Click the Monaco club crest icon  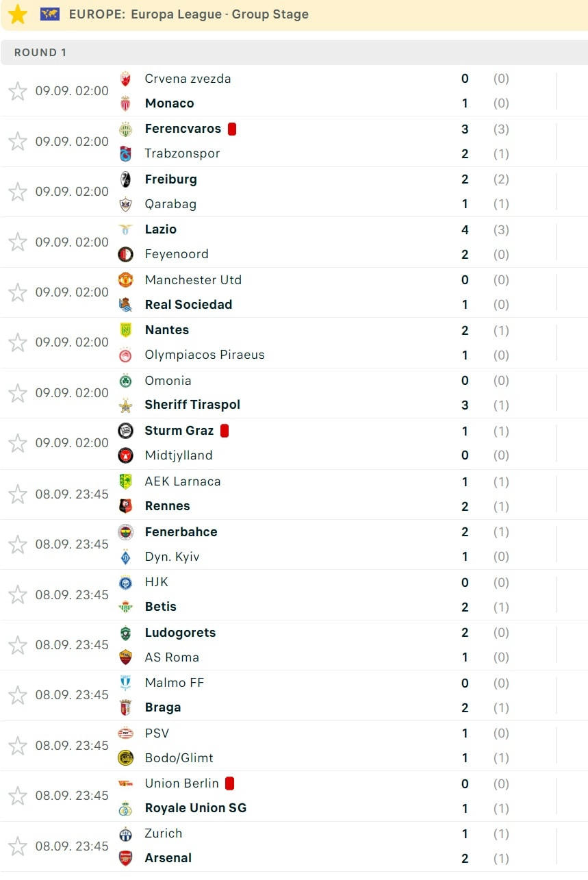[125, 103]
